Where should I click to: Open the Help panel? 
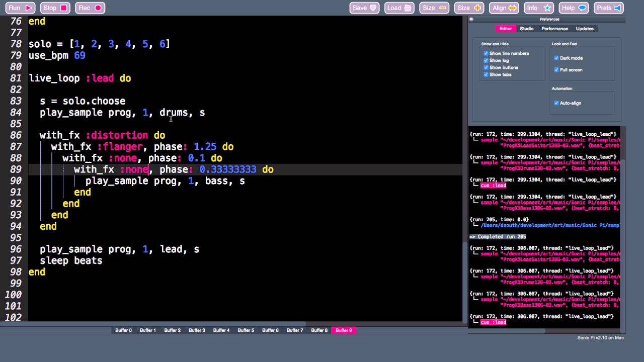[x=574, y=8]
